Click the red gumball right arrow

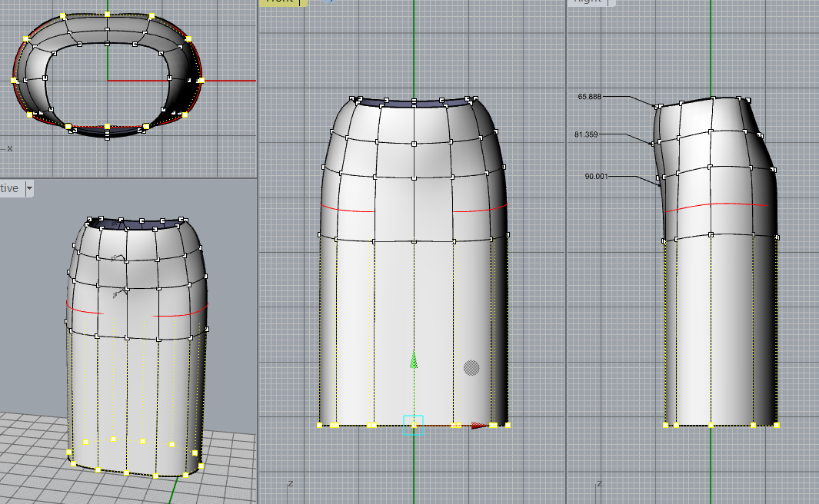point(480,425)
